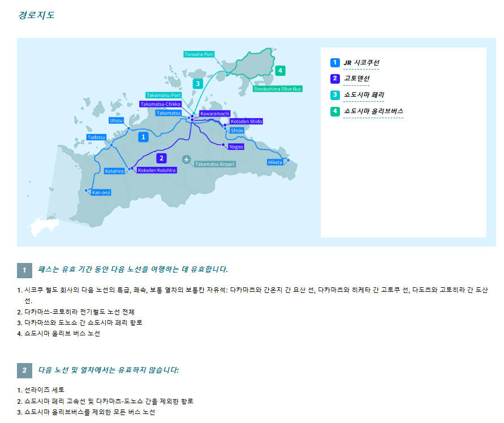Click the white Shikoku inset map icon
The image size is (504, 423).
click(41, 227)
